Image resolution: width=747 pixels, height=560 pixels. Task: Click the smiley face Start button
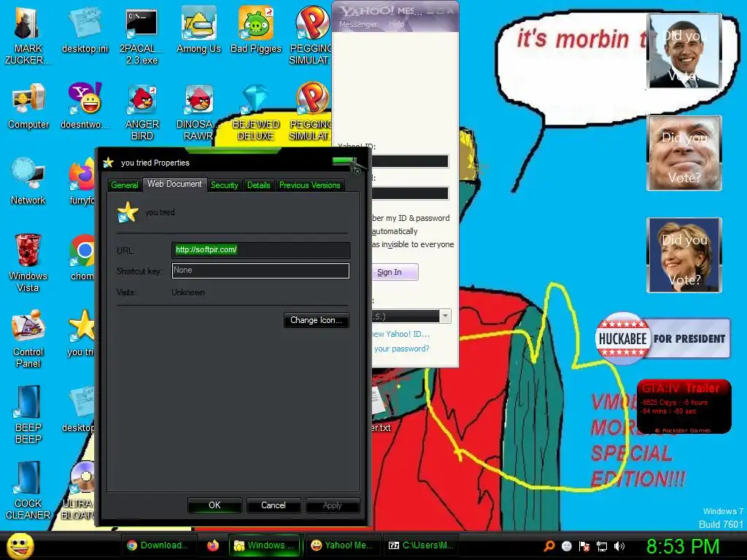20,545
